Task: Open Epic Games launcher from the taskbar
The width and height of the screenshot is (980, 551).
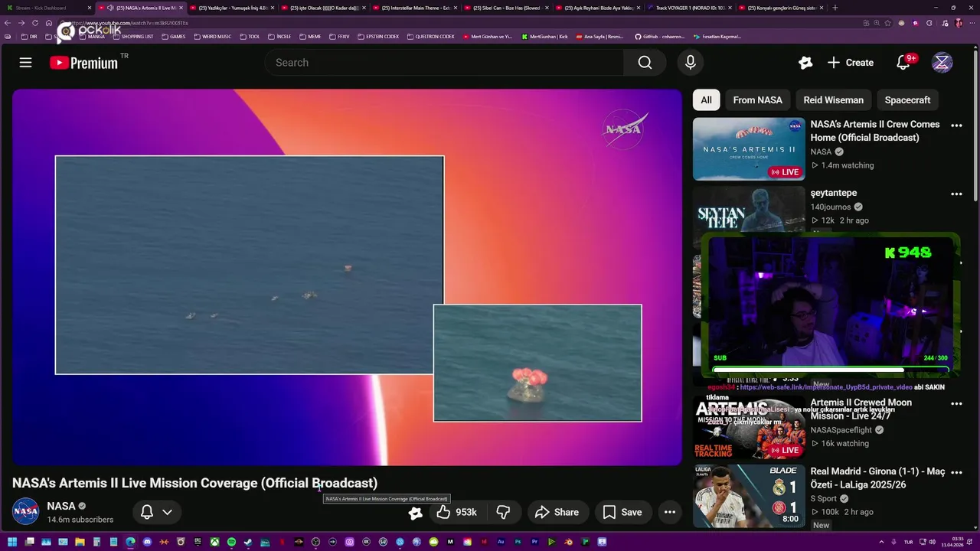Action: click(x=198, y=542)
